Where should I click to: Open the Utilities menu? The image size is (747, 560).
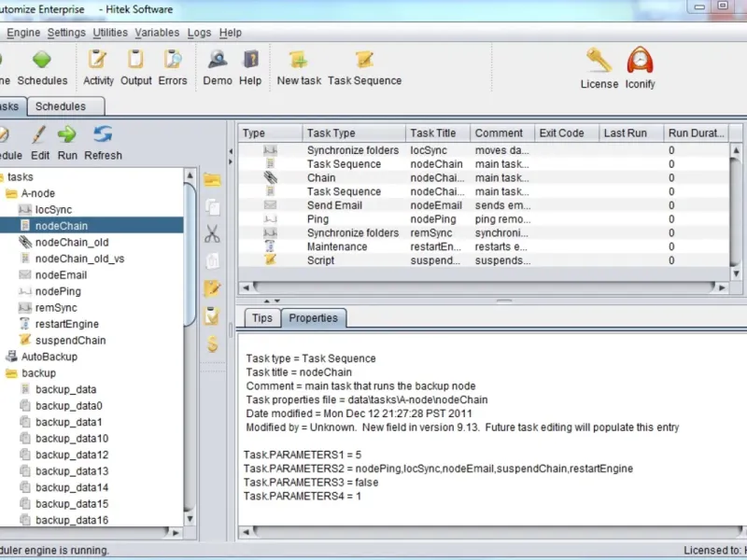(x=110, y=33)
